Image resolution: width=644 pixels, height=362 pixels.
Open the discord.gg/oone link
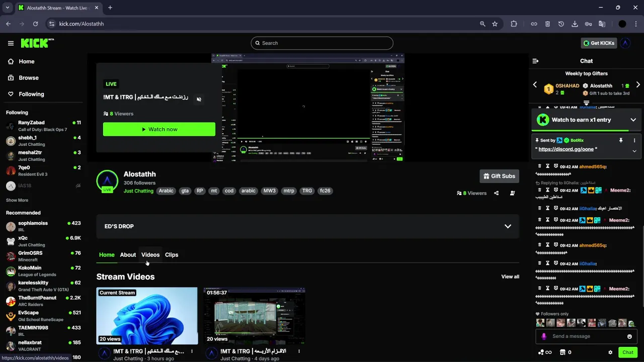[566, 149]
